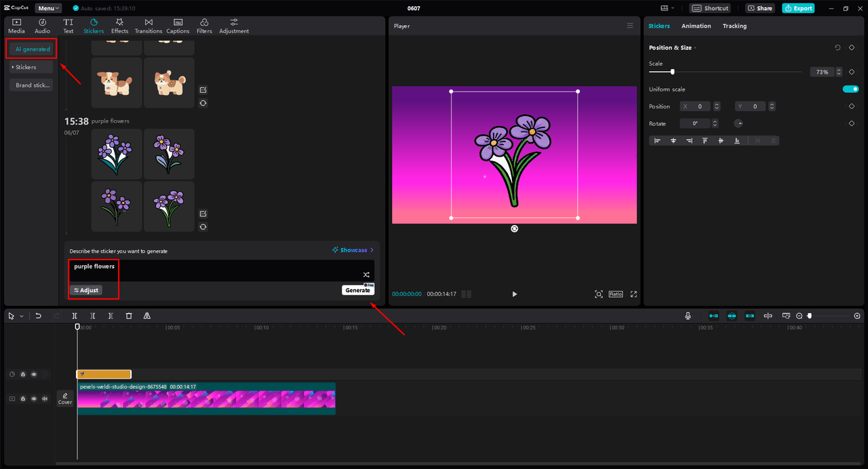Image resolution: width=868 pixels, height=469 pixels.
Task: Select the AI generated category
Action: click(32, 49)
